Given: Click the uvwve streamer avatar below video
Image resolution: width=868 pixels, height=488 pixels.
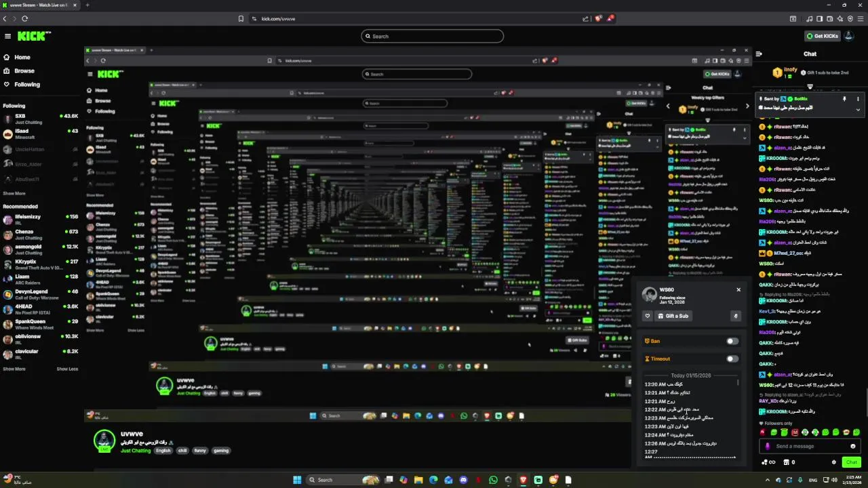Looking at the screenshot, I should (104, 441).
